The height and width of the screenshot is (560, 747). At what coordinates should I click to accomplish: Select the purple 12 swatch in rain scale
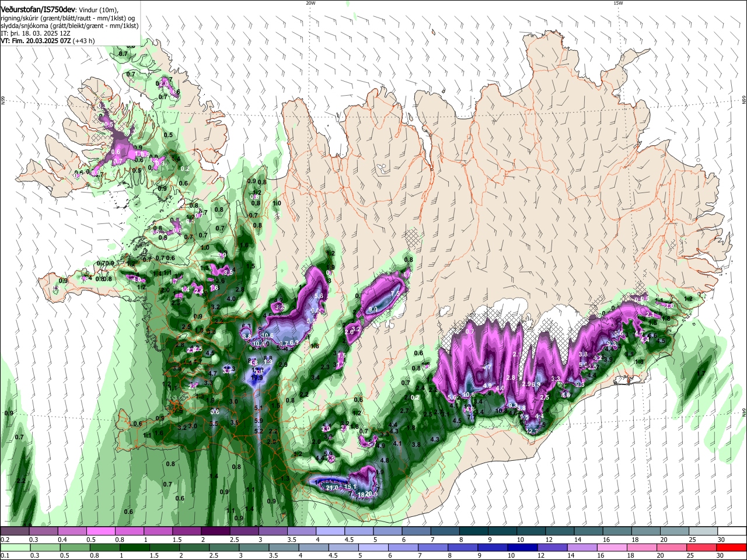tap(552, 547)
